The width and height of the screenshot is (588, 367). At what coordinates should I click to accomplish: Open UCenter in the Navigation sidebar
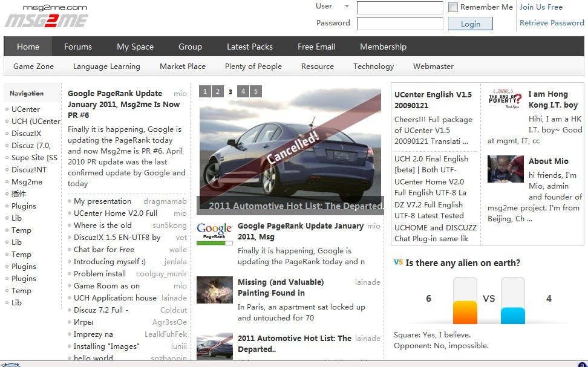(25, 109)
